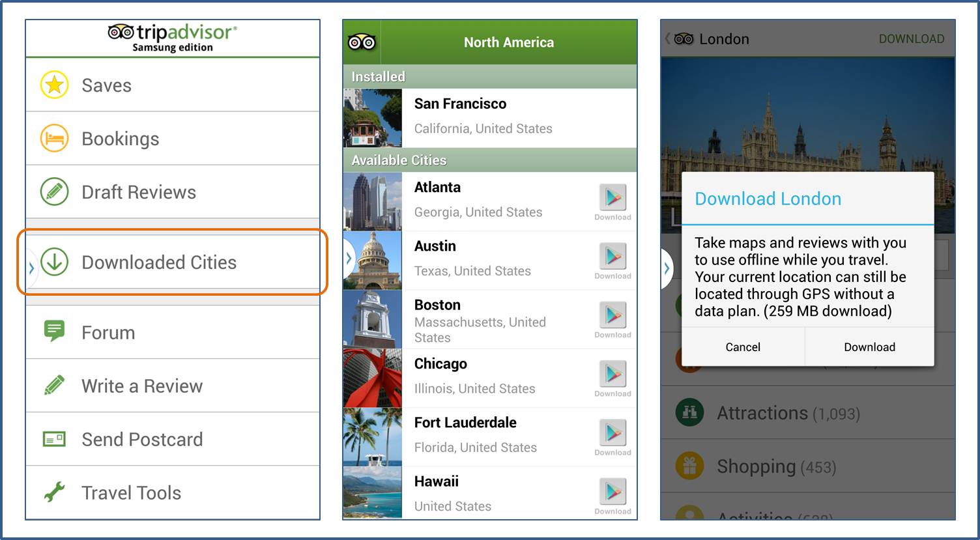Tap the owl logo beside North America
The image size is (980, 540).
362,42
